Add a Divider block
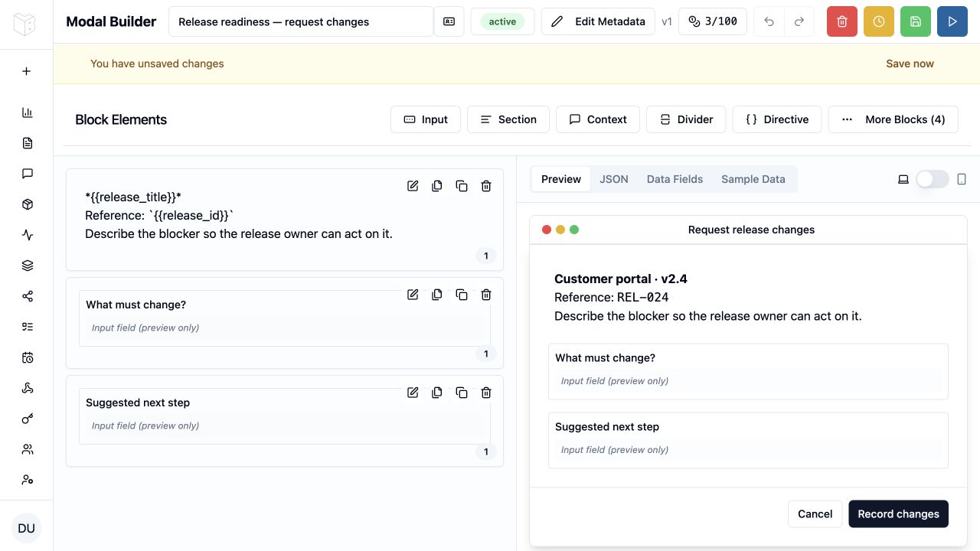Viewport: 980px width, 551px height. (686, 119)
